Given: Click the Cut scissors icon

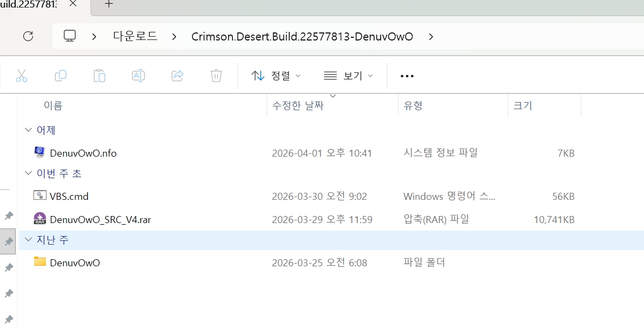Looking at the screenshot, I should 22,76.
